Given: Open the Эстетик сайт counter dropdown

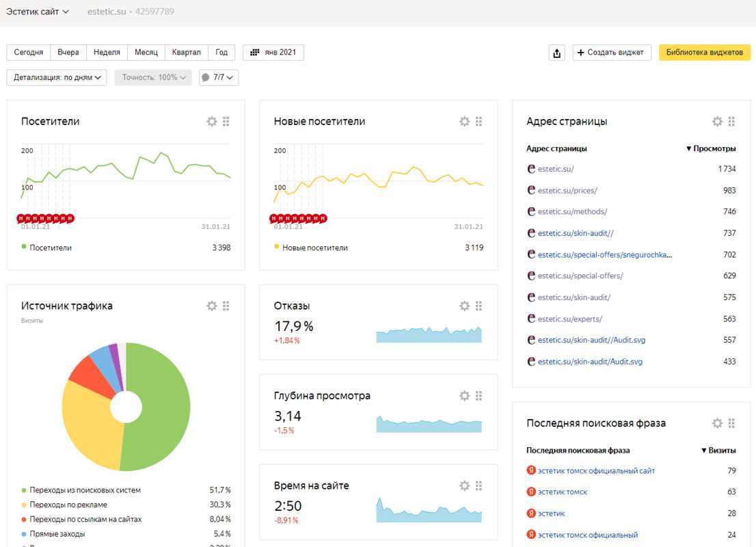Looking at the screenshot, I should point(37,12).
